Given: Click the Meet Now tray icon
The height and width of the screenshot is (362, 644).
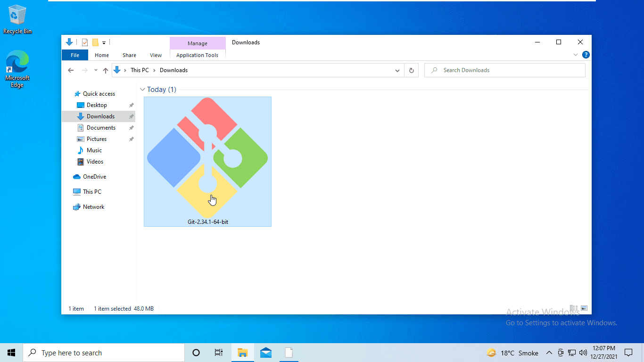Looking at the screenshot, I should coord(561,353).
